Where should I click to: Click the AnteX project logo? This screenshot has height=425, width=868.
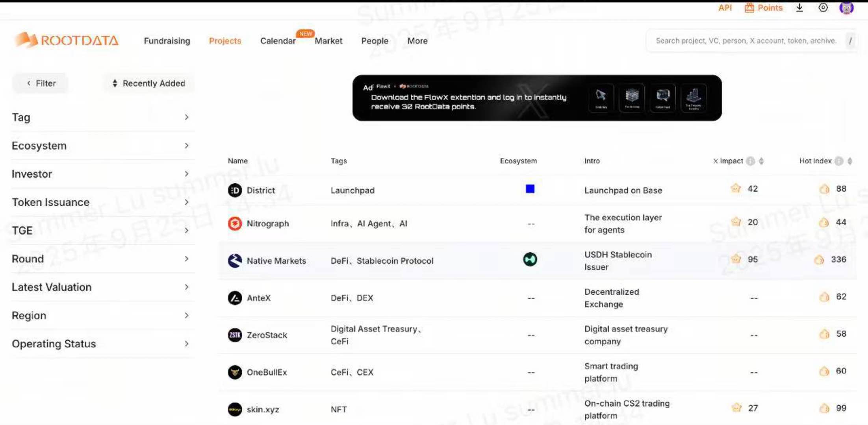(235, 298)
